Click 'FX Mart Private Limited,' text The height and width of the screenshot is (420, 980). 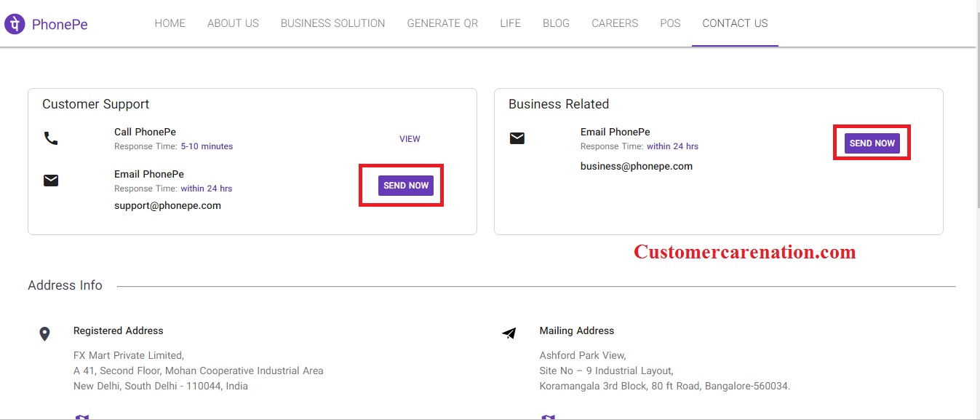coord(129,355)
